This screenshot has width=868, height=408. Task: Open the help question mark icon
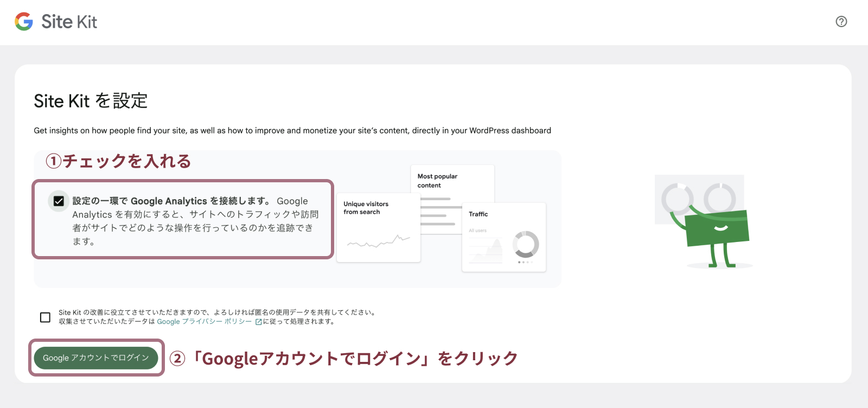(841, 22)
